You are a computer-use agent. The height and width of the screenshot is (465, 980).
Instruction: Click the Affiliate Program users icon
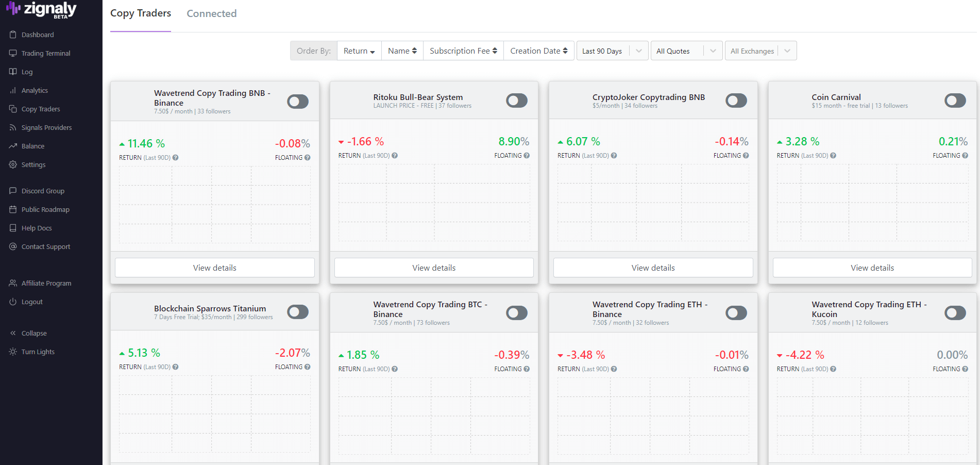click(x=13, y=283)
